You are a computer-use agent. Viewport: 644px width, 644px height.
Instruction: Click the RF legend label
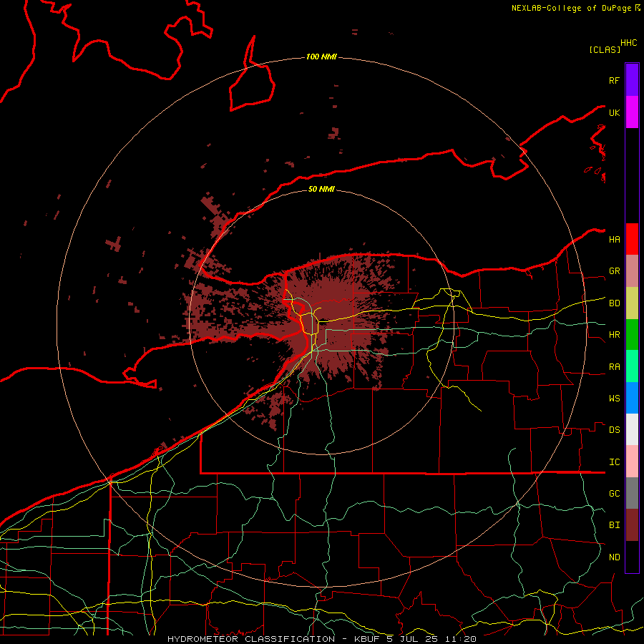tap(614, 80)
